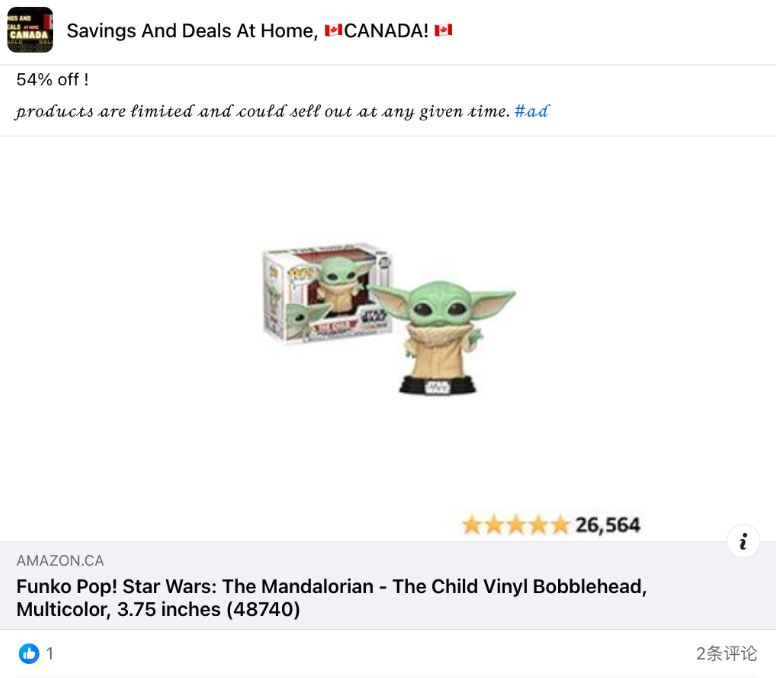
Task: Click the Star Wars logo on figure base
Action: [x=437, y=387]
